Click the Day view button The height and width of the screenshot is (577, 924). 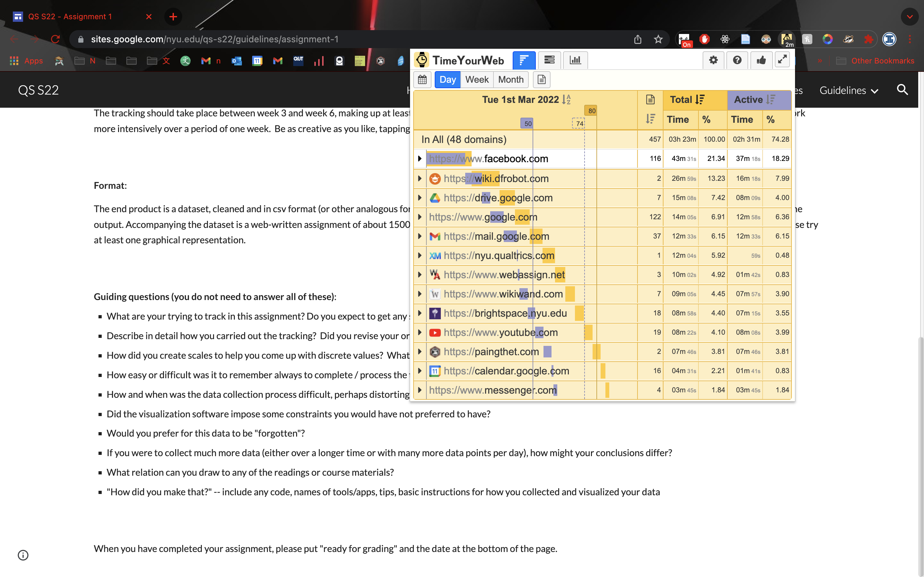[448, 79]
